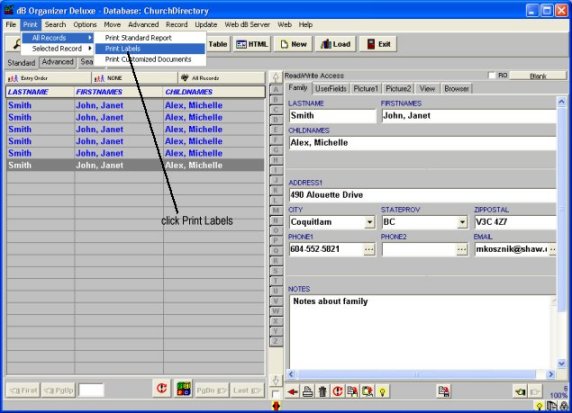This screenshot has width=572, height=413.
Task: Switch to the UserFields tab
Action: coord(331,89)
